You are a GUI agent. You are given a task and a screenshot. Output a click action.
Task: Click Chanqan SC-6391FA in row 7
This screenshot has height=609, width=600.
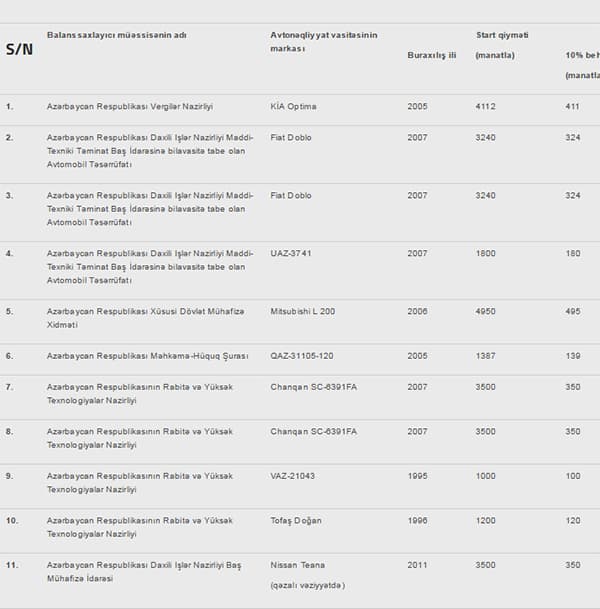313,387
